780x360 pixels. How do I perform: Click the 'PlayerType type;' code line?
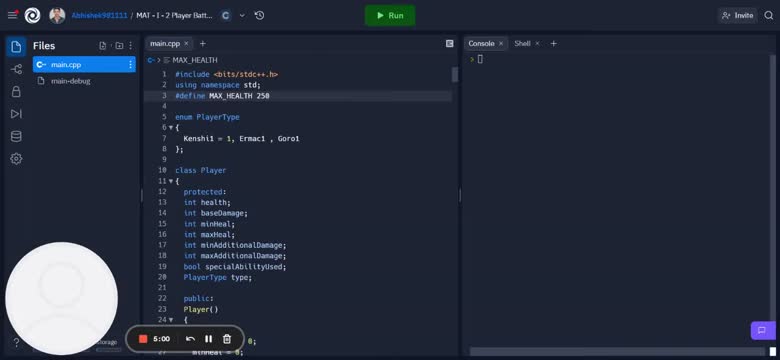pos(218,277)
